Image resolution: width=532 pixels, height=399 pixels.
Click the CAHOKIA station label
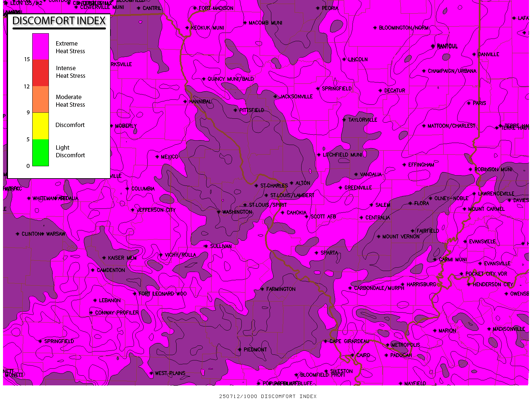pyautogui.click(x=297, y=213)
